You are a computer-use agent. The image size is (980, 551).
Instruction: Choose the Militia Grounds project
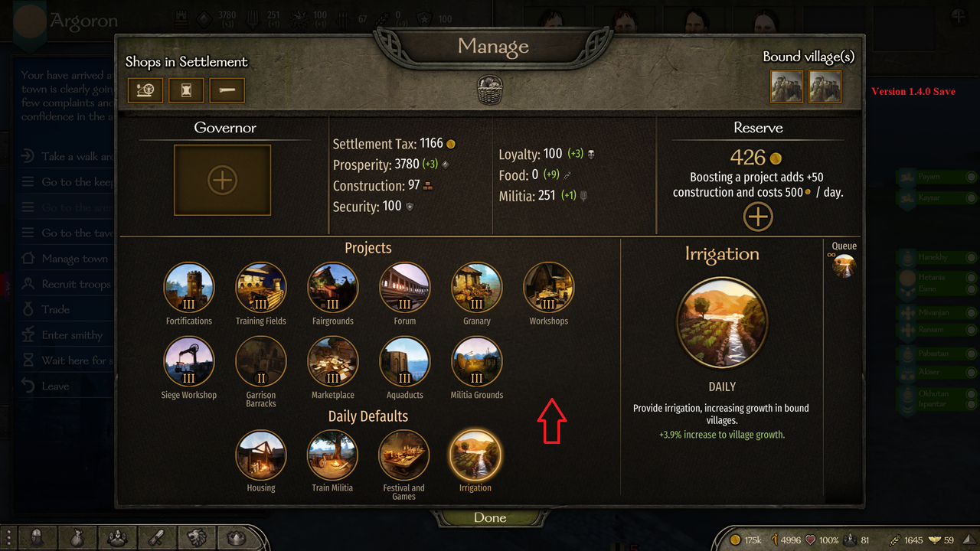click(x=477, y=362)
